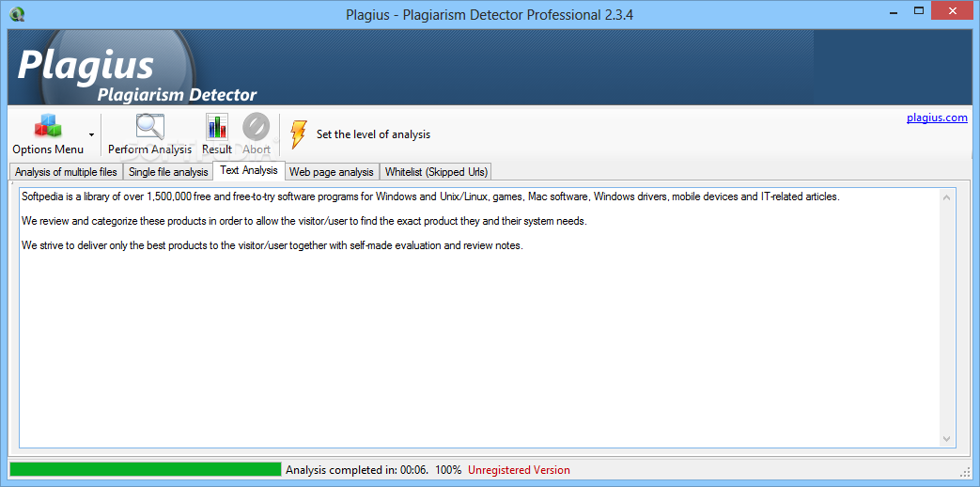
Task: Click the Unregistered Version status text
Action: [x=519, y=470]
